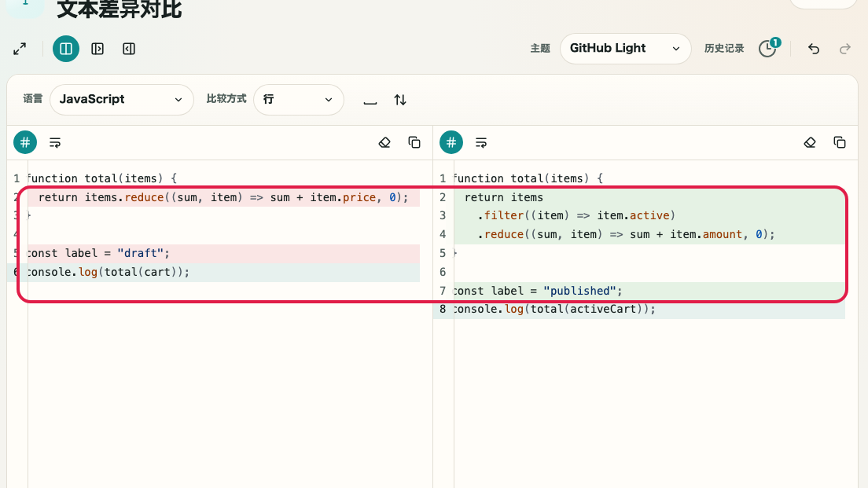The image size is (868, 488).
Task: Toggle line numbers in right editor
Action: (x=451, y=143)
